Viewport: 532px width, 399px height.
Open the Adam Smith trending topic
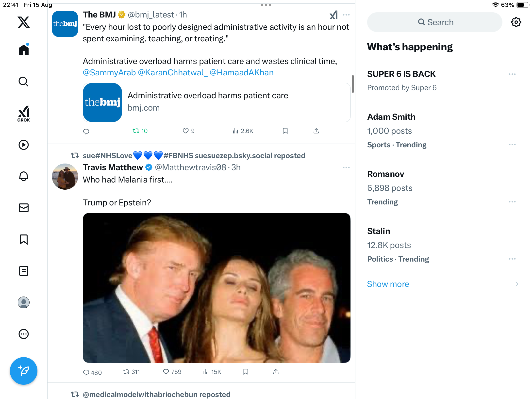pyautogui.click(x=391, y=117)
